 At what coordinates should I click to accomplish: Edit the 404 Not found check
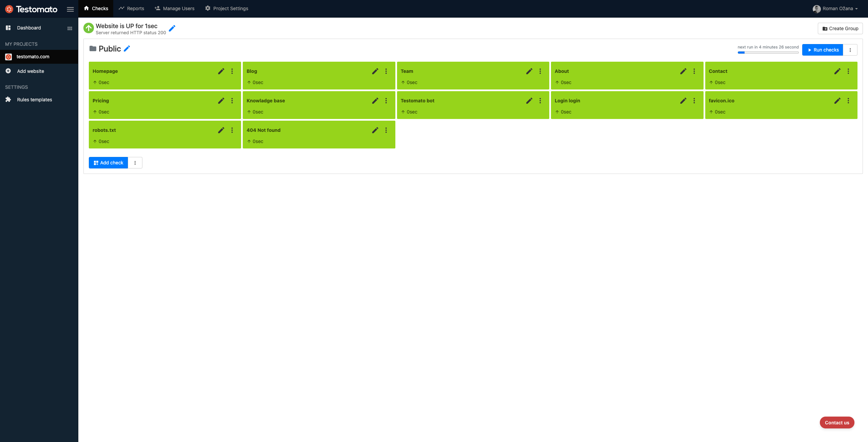tap(375, 130)
